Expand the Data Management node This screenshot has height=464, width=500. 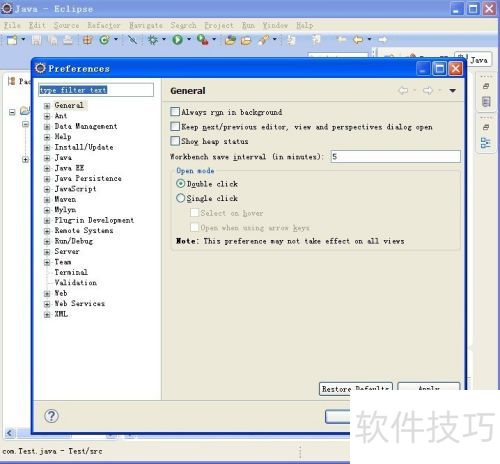[47, 127]
